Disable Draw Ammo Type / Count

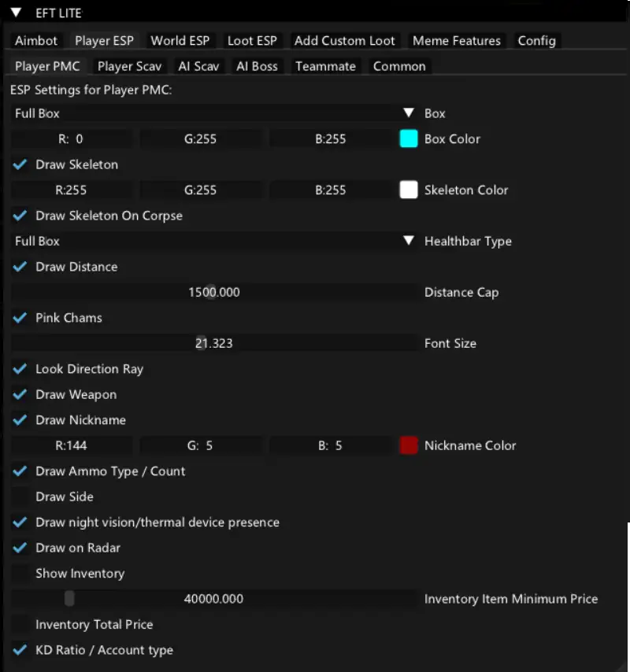pos(20,471)
